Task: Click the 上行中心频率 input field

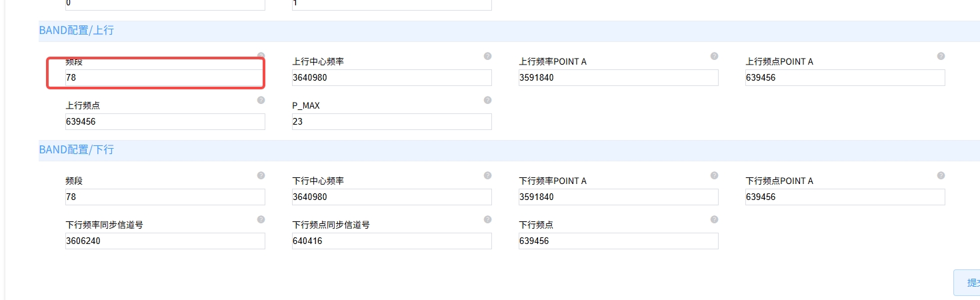Action: click(391, 77)
